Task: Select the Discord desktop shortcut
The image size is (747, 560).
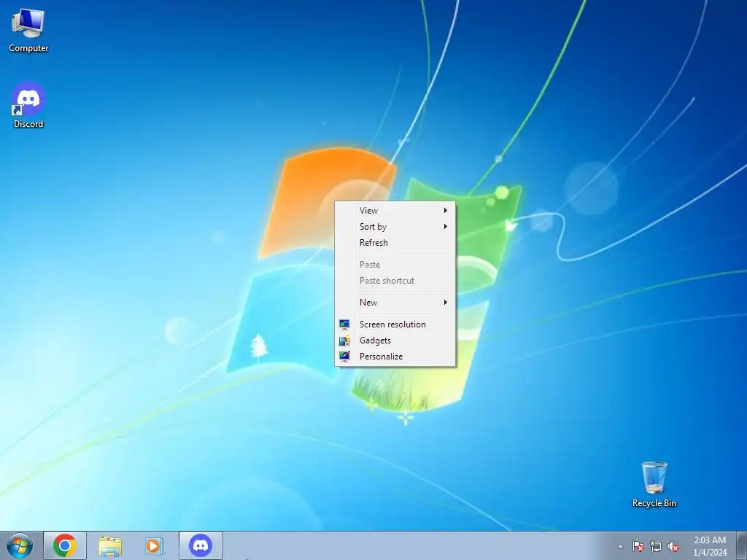Action: click(28, 105)
